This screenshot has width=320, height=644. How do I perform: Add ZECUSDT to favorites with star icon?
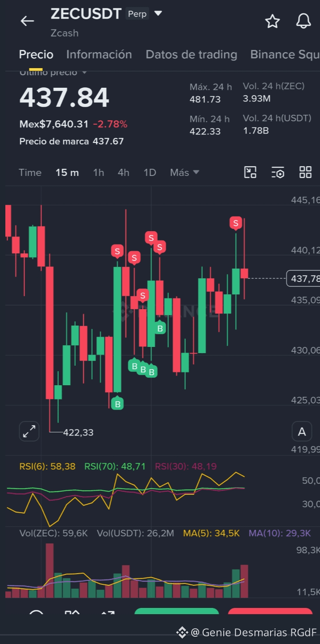tap(272, 21)
